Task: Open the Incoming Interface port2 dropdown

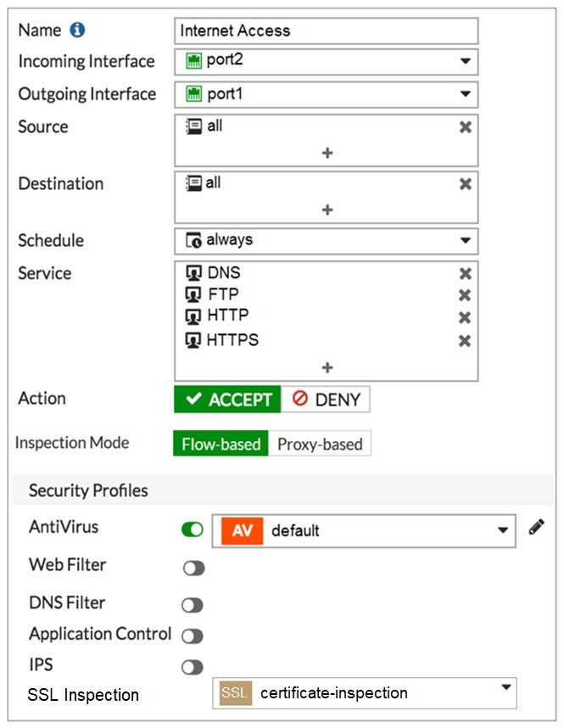Action: pos(327,62)
